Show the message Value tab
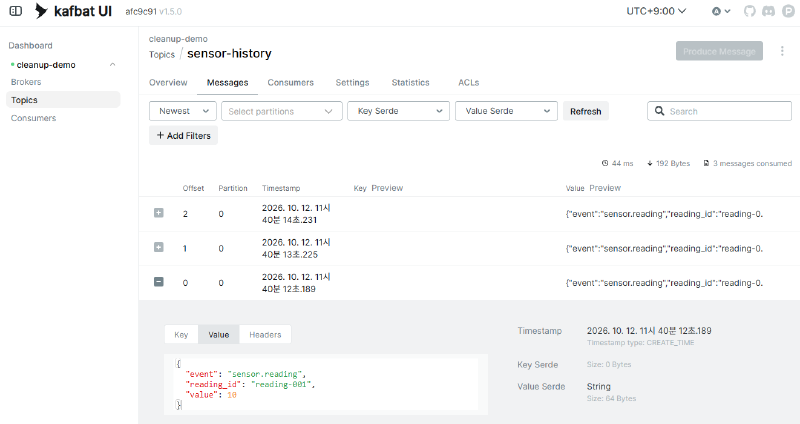The height and width of the screenshot is (424, 800). click(218, 335)
